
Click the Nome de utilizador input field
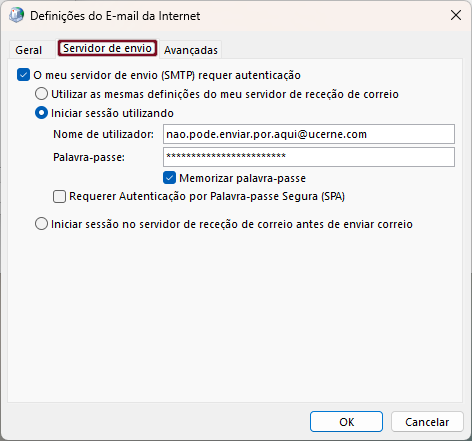coord(309,134)
